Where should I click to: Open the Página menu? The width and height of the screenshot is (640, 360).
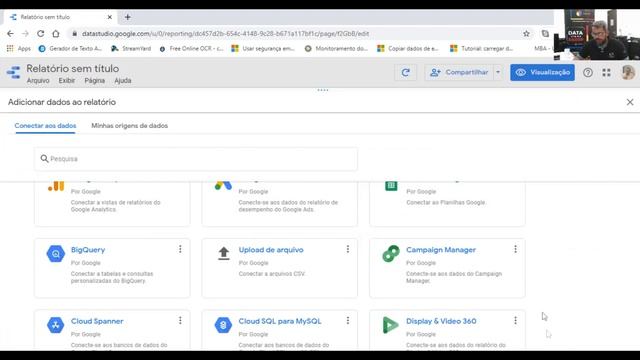click(x=95, y=80)
